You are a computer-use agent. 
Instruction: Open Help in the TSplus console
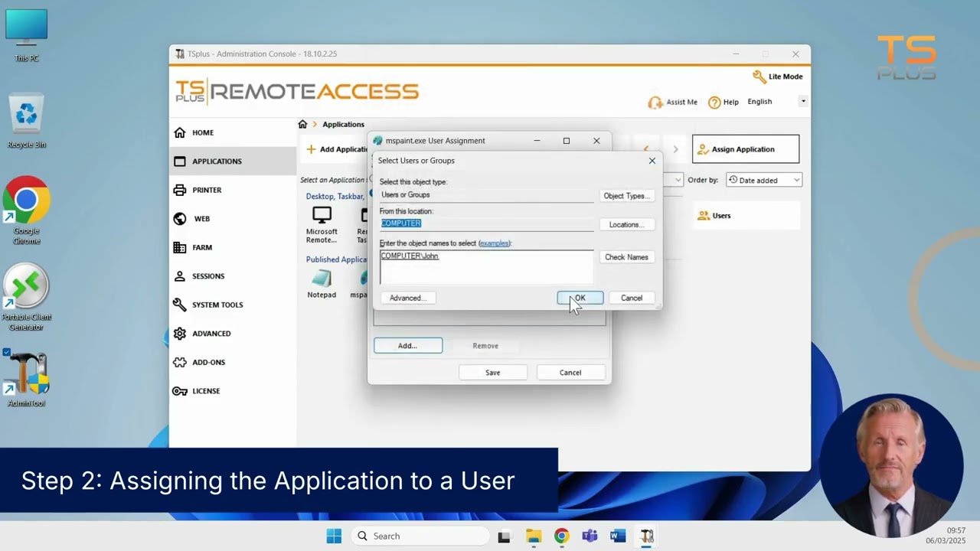[724, 102]
